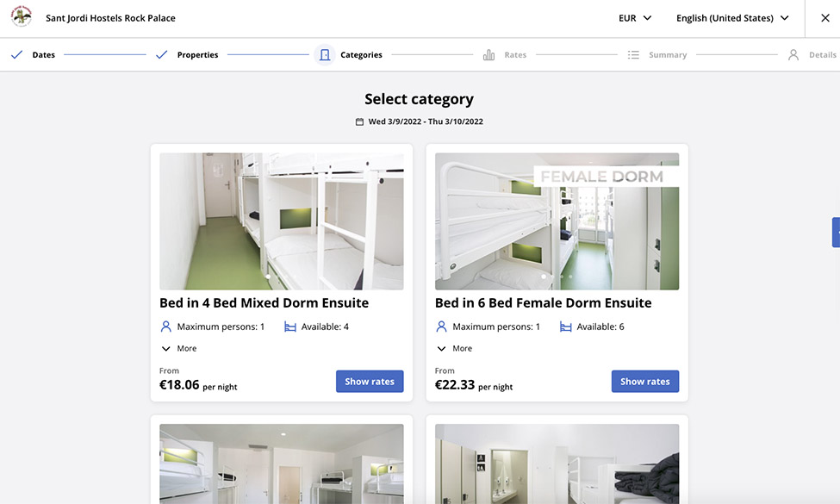Click the Sant Jordi Hostels Rock Palace name
Image resolution: width=840 pixels, height=504 pixels.
tap(110, 18)
